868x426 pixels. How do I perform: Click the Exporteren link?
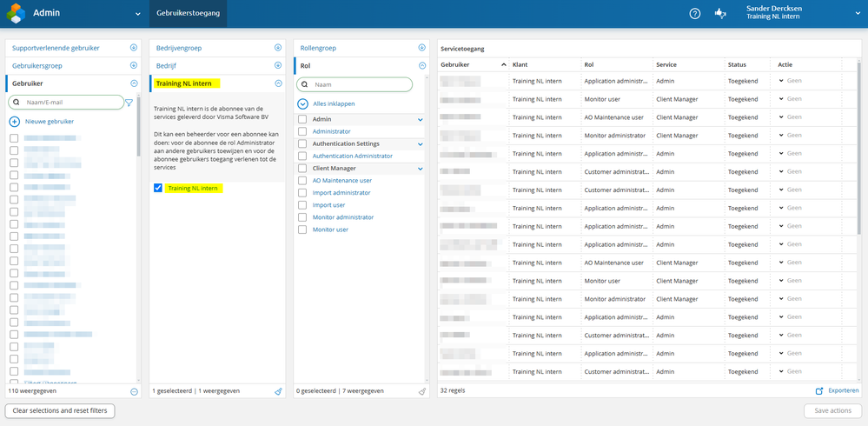point(844,391)
